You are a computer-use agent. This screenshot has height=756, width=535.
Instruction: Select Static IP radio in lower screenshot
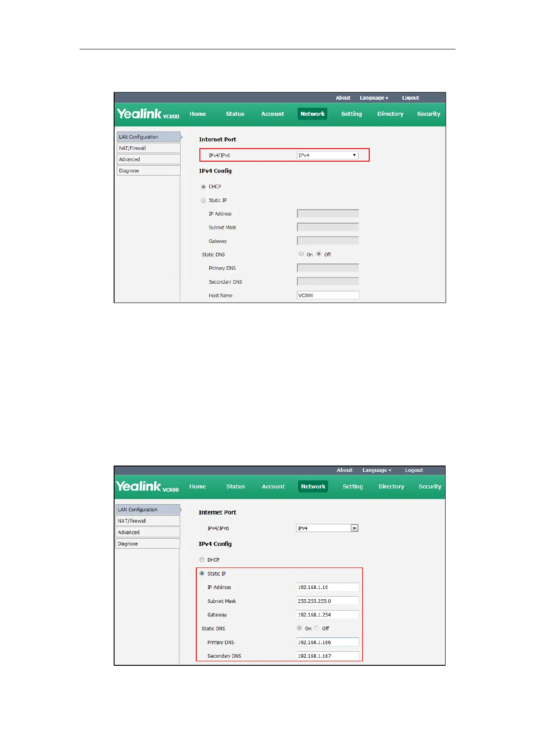pyautogui.click(x=202, y=573)
